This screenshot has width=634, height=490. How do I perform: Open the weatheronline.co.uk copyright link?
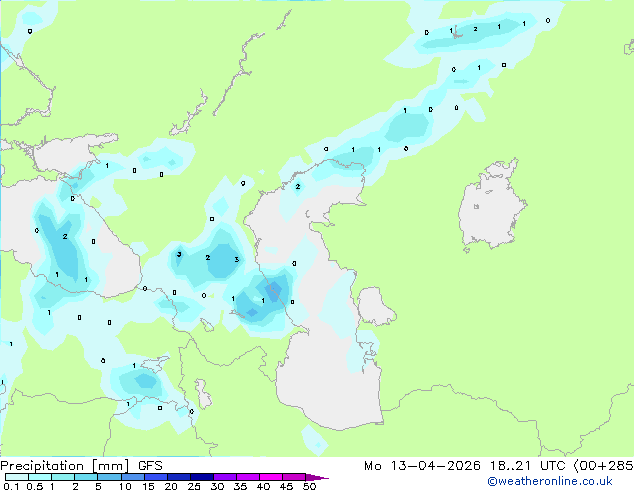[x=550, y=481]
